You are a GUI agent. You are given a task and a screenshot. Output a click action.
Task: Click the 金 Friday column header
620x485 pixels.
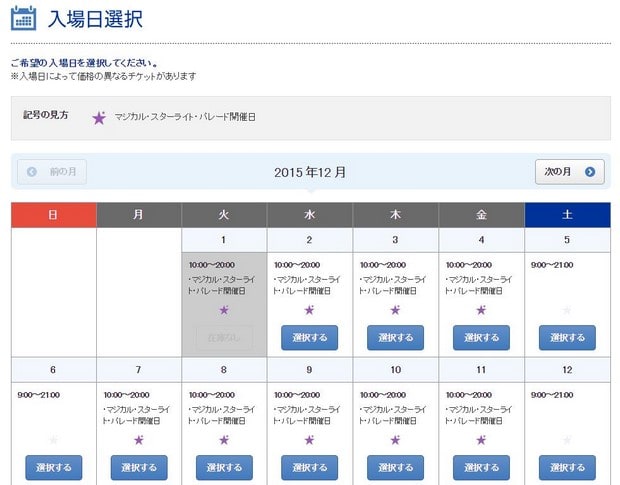481,215
